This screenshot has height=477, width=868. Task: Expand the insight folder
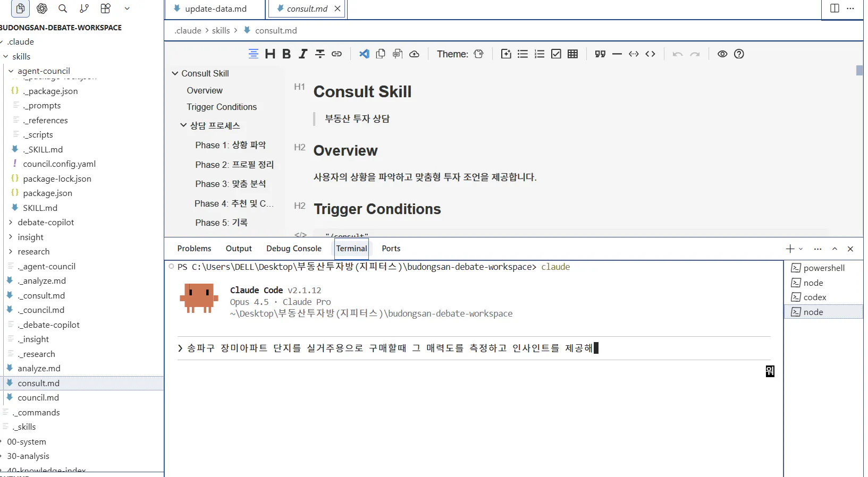click(11, 237)
